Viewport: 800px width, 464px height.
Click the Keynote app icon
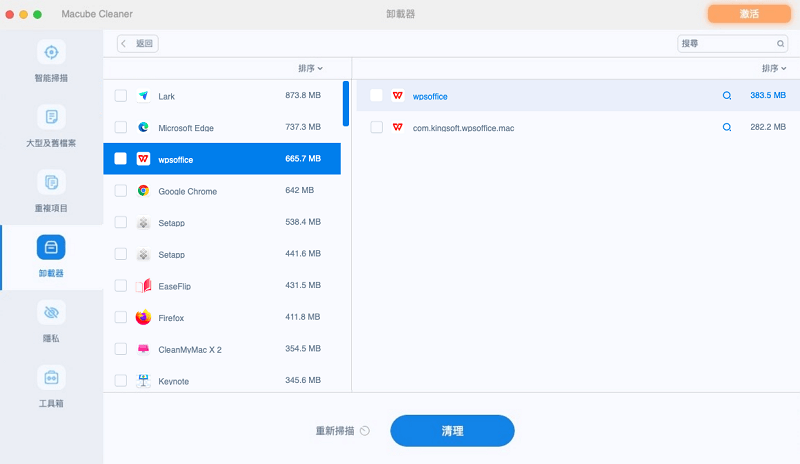143,380
